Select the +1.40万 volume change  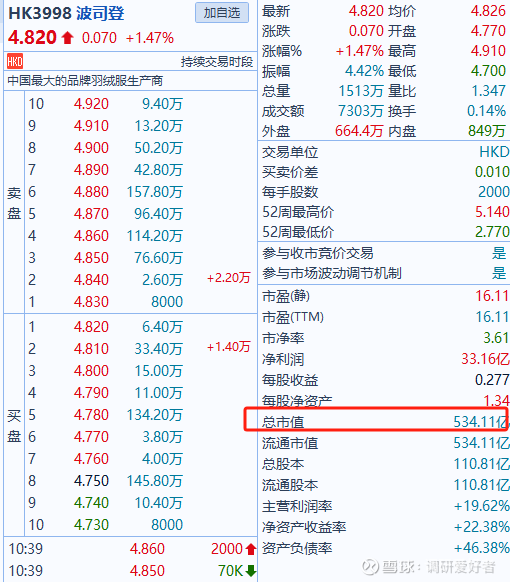(x=228, y=347)
